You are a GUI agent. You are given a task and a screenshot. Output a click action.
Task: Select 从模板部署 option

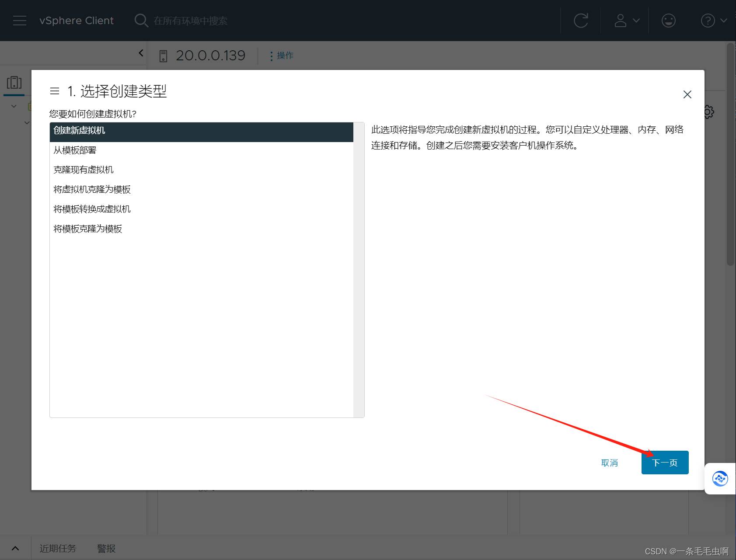(75, 150)
